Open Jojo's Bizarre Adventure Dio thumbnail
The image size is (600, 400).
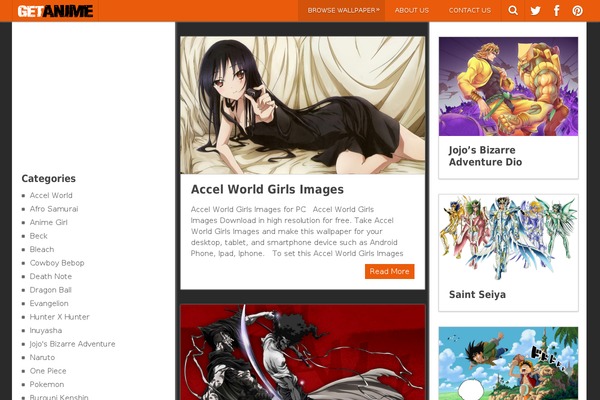click(x=508, y=87)
